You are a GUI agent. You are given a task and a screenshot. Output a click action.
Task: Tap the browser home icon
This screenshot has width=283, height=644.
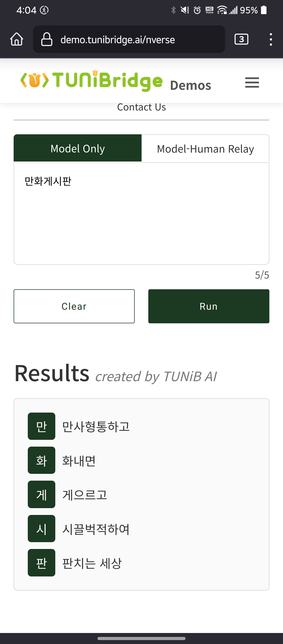(x=17, y=39)
